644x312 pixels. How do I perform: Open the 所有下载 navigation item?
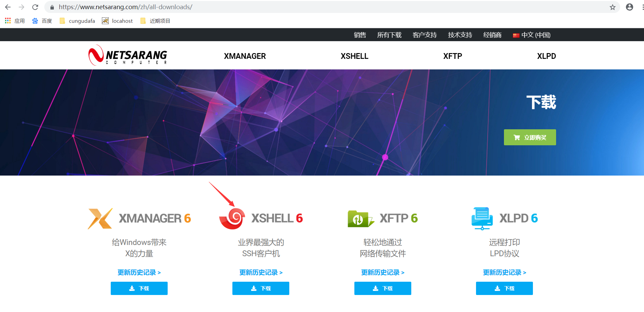pos(389,35)
